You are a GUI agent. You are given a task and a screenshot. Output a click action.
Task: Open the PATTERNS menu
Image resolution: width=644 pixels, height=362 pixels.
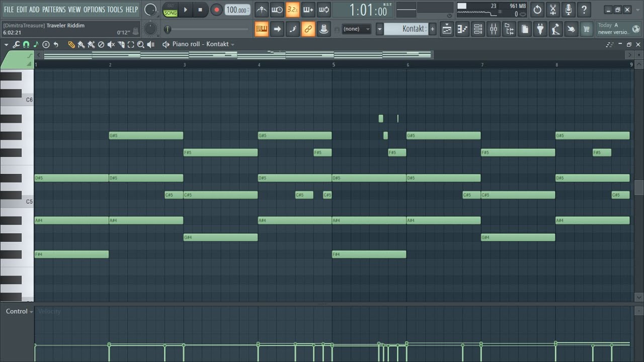(54, 10)
